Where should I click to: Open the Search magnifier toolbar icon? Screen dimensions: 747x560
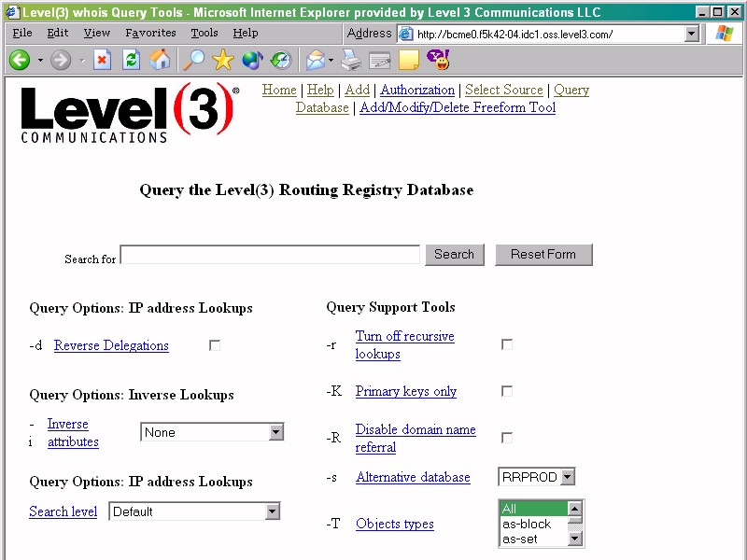click(x=193, y=61)
